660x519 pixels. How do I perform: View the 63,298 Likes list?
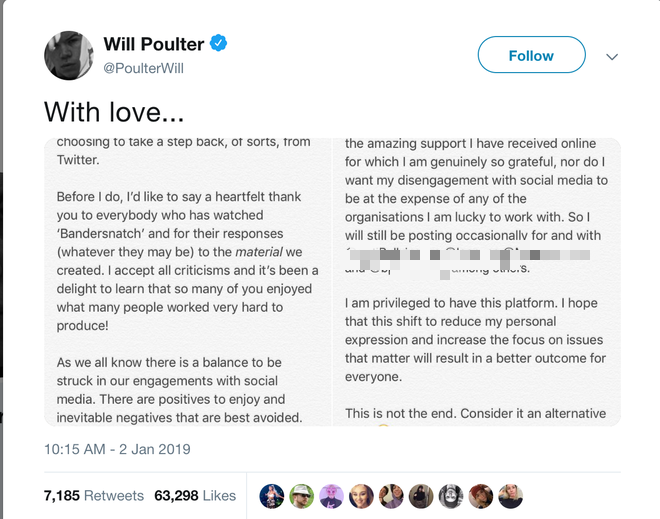pos(194,495)
